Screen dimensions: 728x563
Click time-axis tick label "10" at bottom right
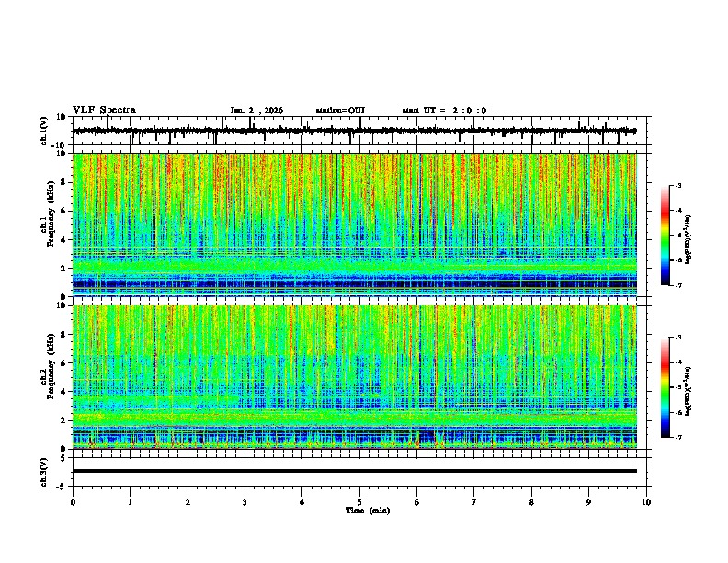point(646,502)
